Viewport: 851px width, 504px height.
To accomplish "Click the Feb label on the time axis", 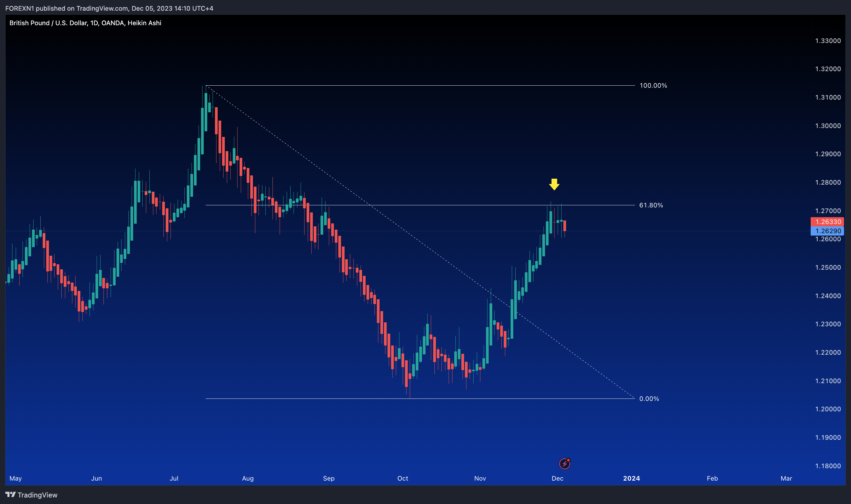I will pos(712,479).
